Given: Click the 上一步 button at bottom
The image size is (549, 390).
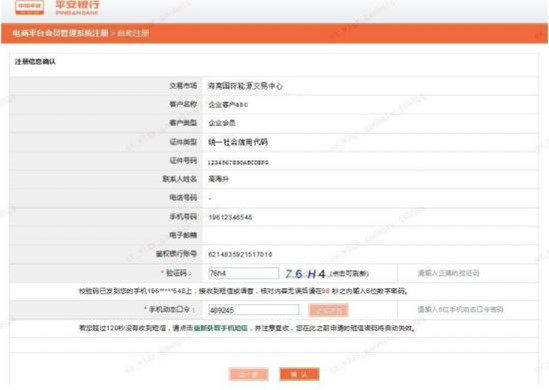Looking at the screenshot, I should point(249,374).
